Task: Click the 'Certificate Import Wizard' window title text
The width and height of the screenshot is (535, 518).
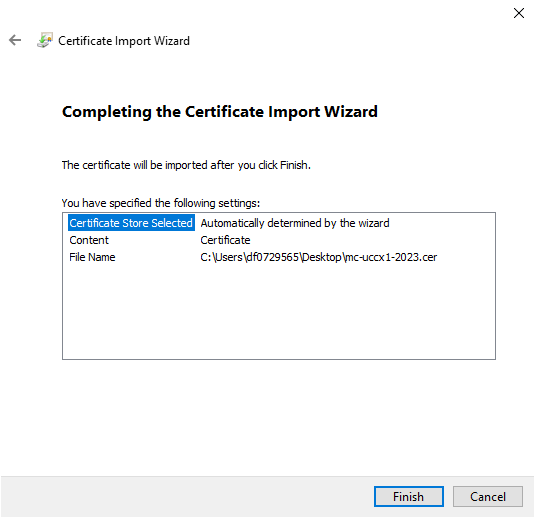Action: point(124,41)
